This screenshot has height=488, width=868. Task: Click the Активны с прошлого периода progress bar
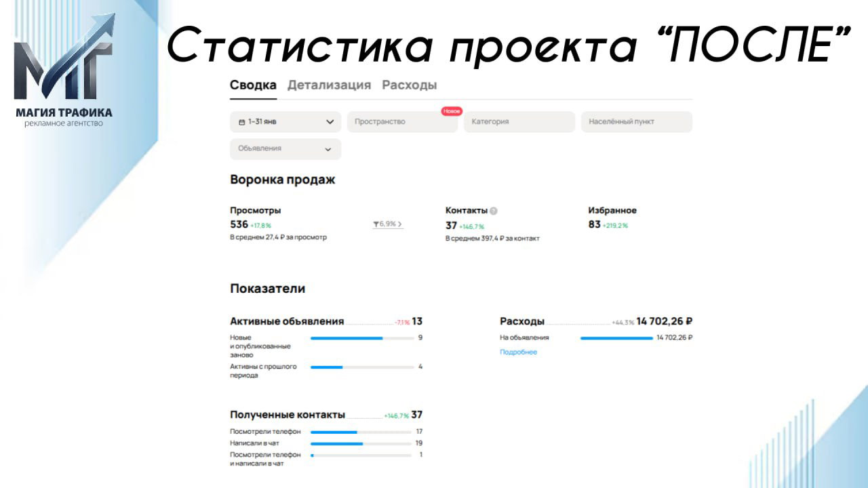click(x=362, y=367)
